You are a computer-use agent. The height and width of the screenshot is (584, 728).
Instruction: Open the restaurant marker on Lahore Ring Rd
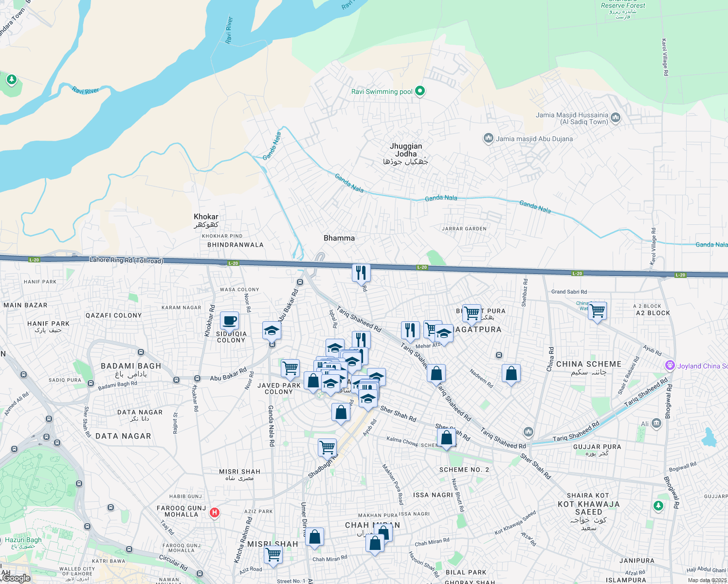(361, 273)
